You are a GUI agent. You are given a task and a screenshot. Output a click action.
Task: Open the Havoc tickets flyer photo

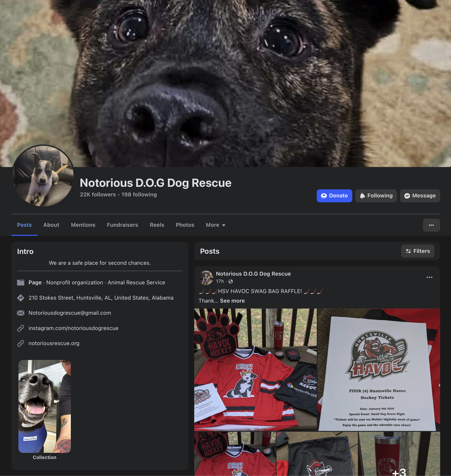pyautogui.click(x=379, y=370)
